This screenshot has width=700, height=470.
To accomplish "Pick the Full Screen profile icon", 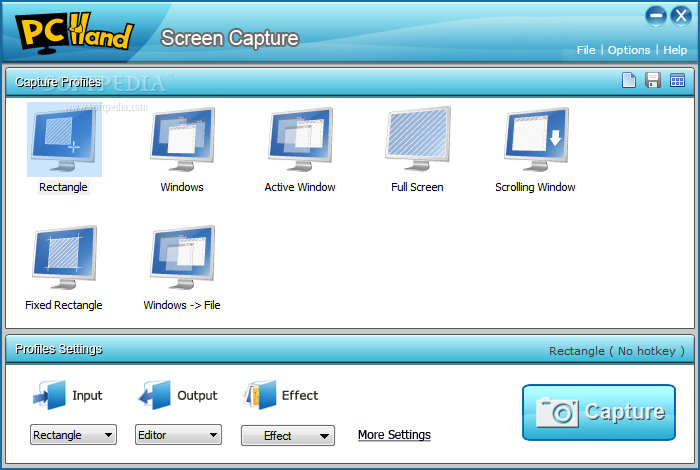I will [418, 138].
